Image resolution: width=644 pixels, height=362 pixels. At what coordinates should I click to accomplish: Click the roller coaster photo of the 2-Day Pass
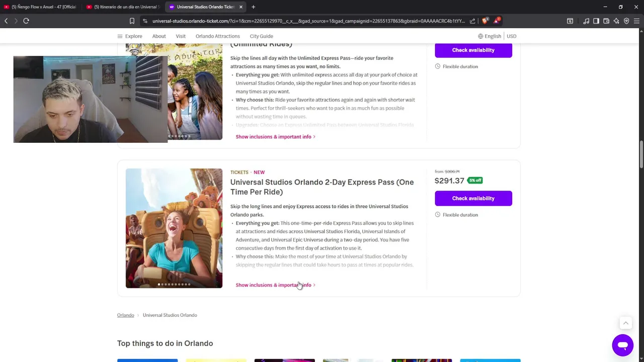coord(174,228)
